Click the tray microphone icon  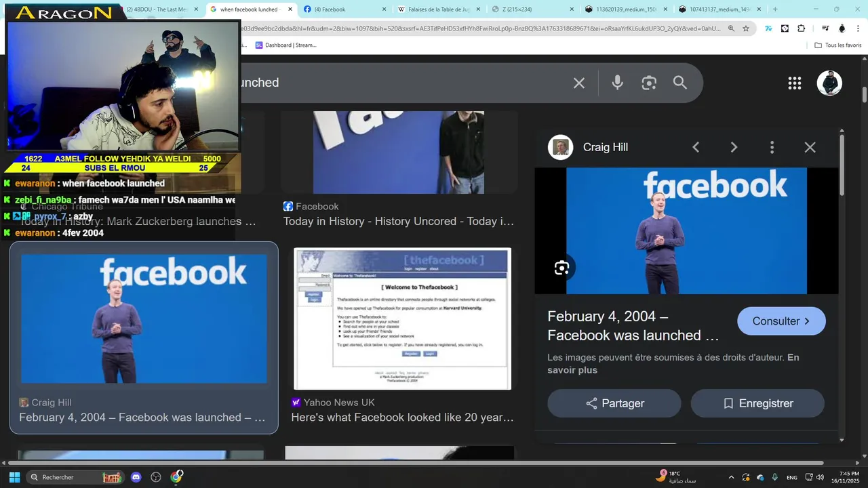coord(774,477)
